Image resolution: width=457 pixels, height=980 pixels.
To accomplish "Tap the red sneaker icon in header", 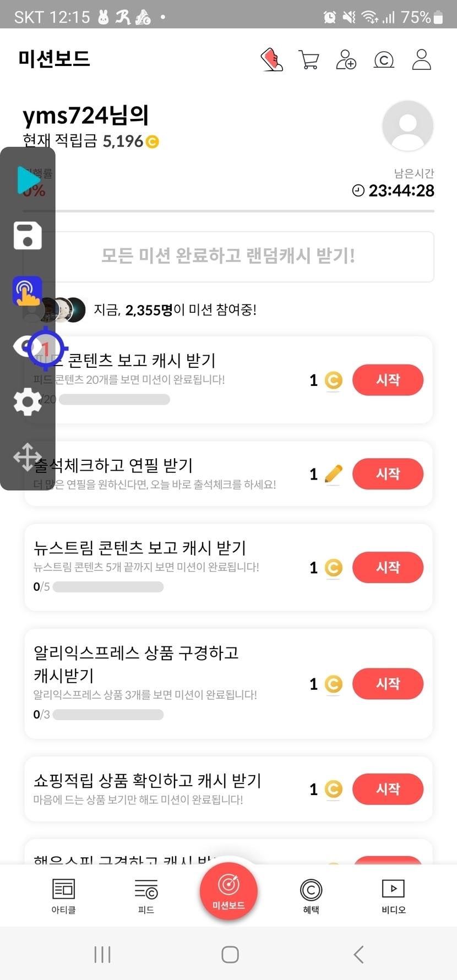I will click(271, 59).
